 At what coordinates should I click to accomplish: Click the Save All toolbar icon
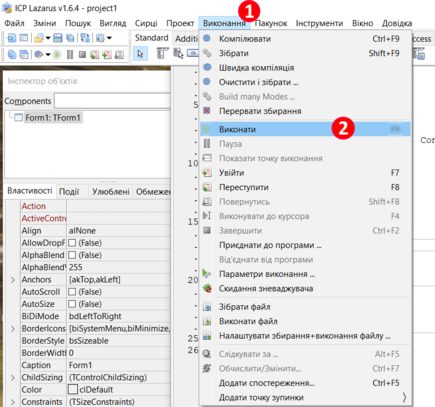pyautogui.click(x=70, y=38)
